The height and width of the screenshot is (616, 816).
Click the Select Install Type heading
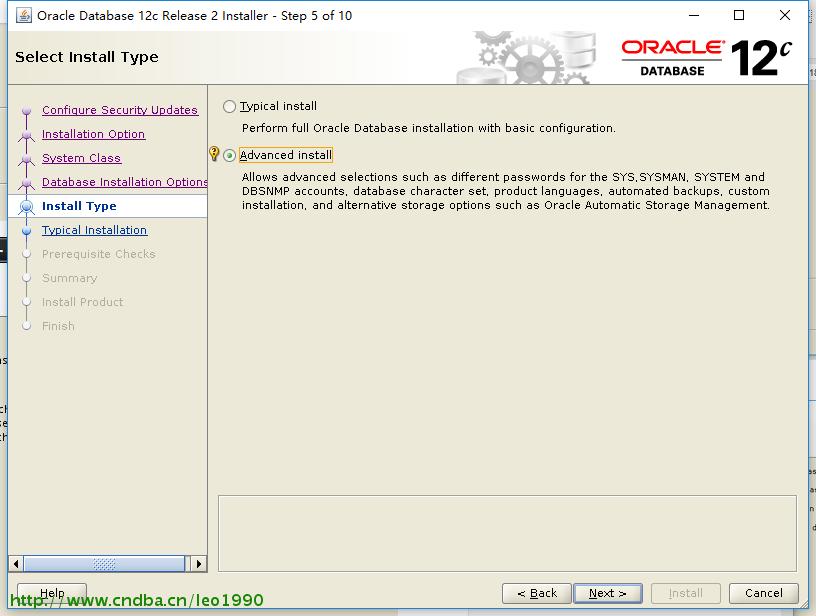point(87,57)
